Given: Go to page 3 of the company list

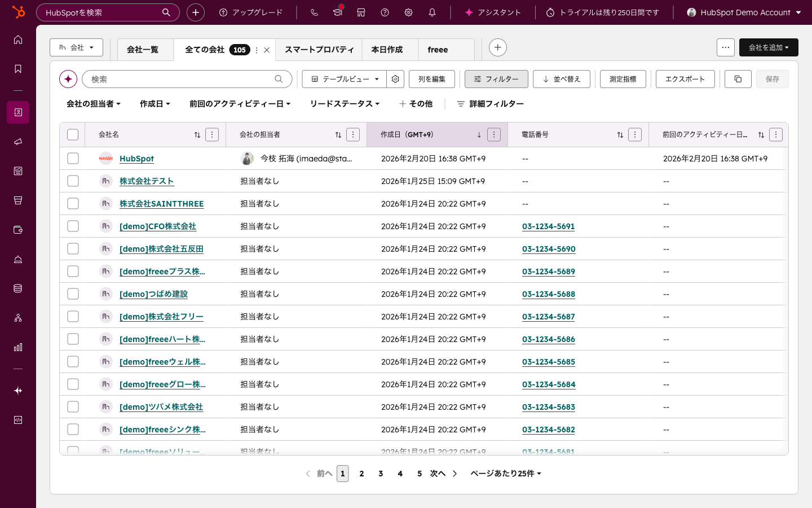Looking at the screenshot, I should tap(381, 474).
